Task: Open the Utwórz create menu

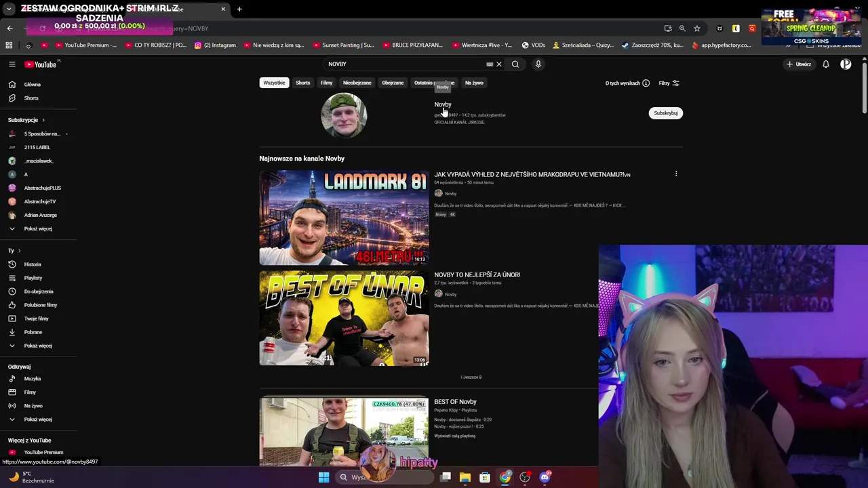Action: tap(799, 64)
